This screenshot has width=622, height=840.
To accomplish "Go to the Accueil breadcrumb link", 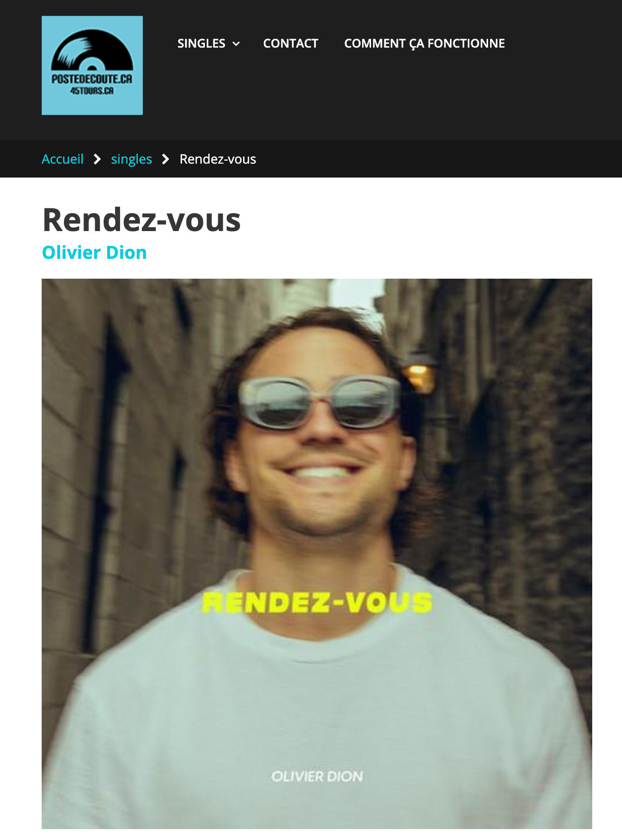I will [x=62, y=159].
